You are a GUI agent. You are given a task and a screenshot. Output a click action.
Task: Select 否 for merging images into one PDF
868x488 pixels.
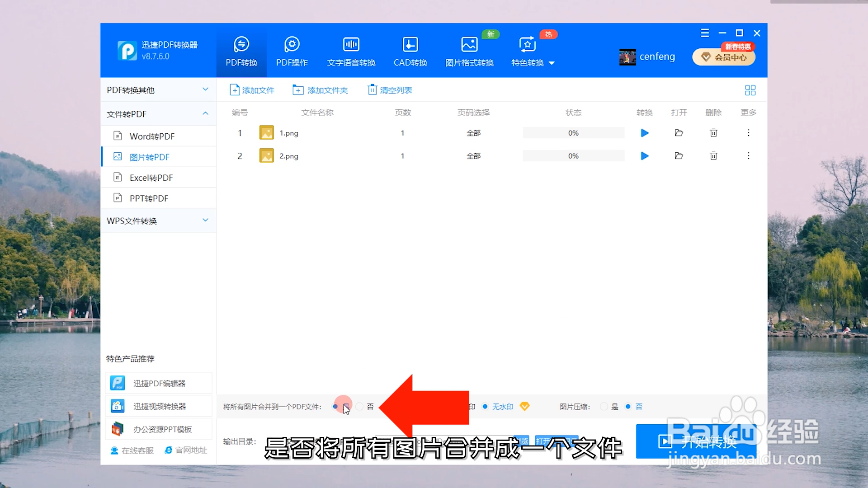click(x=360, y=406)
